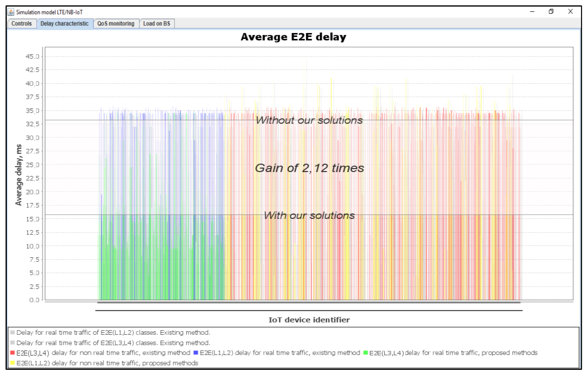Click the 'Gain of 2,12 times' text
Viewport: 588px width, 374px height.
click(309, 168)
